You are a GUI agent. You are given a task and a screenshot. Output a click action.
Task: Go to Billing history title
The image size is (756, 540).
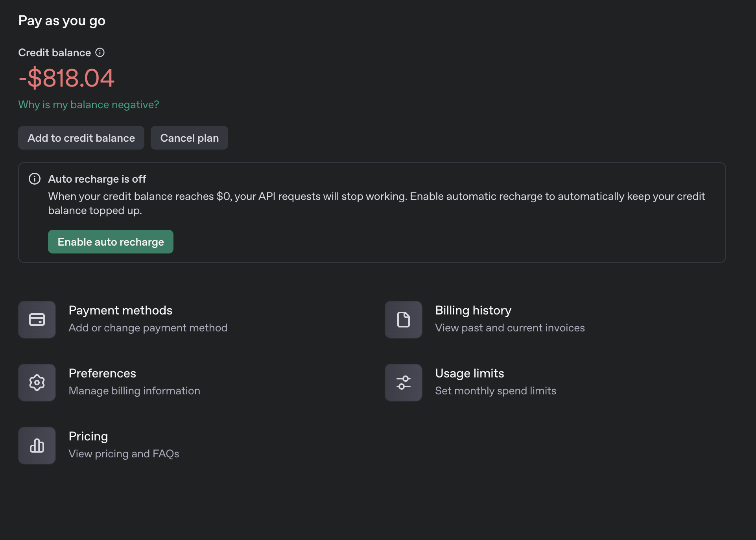[473, 311]
